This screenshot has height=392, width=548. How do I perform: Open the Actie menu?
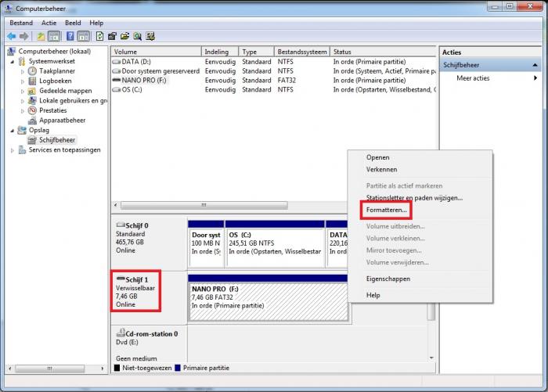tap(49, 23)
